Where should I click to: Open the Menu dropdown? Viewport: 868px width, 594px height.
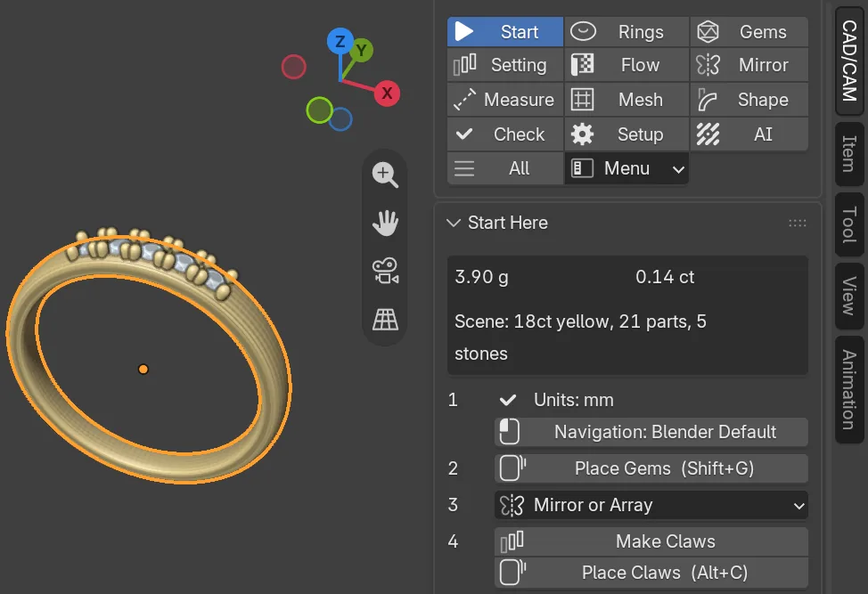tap(626, 168)
